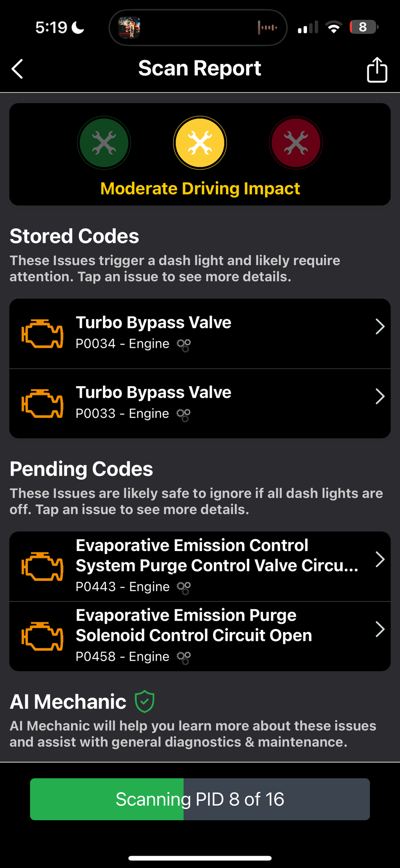
Task: Tap the engine icon beside P0458
Action: (x=43, y=636)
